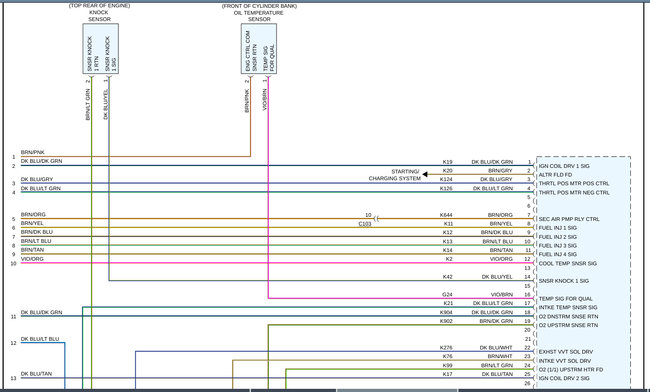Click the FUEL INJ 3 SIG label
650x392 pixels.
557,246
